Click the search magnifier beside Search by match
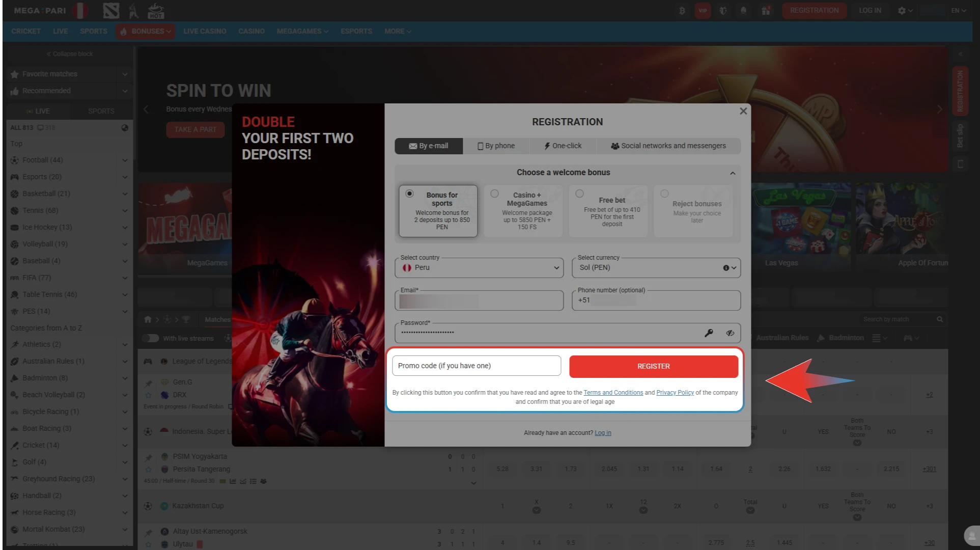This screenshot has height=550, width=980. click(x=940, y=319)
